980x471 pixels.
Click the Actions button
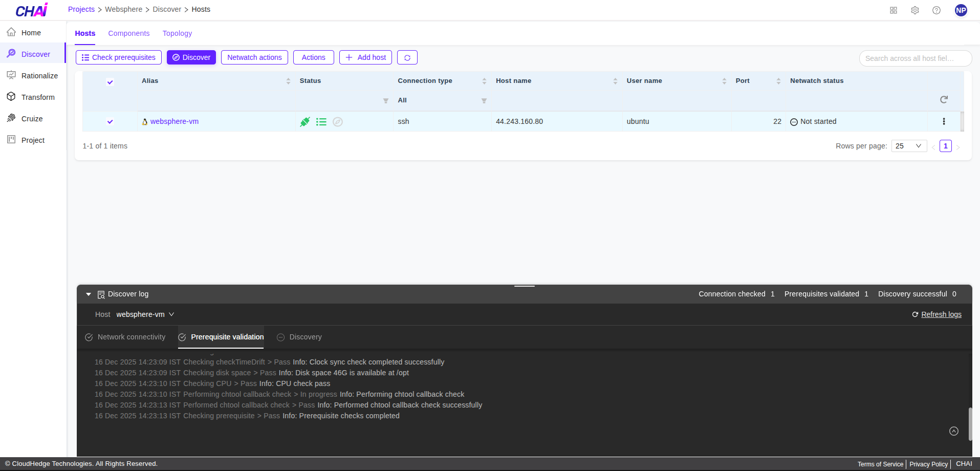314,57
